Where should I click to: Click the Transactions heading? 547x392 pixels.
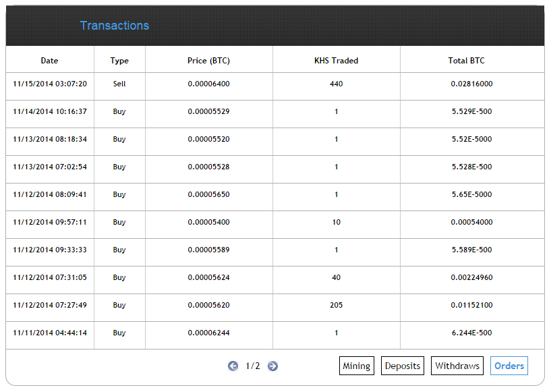coord(115,26)
